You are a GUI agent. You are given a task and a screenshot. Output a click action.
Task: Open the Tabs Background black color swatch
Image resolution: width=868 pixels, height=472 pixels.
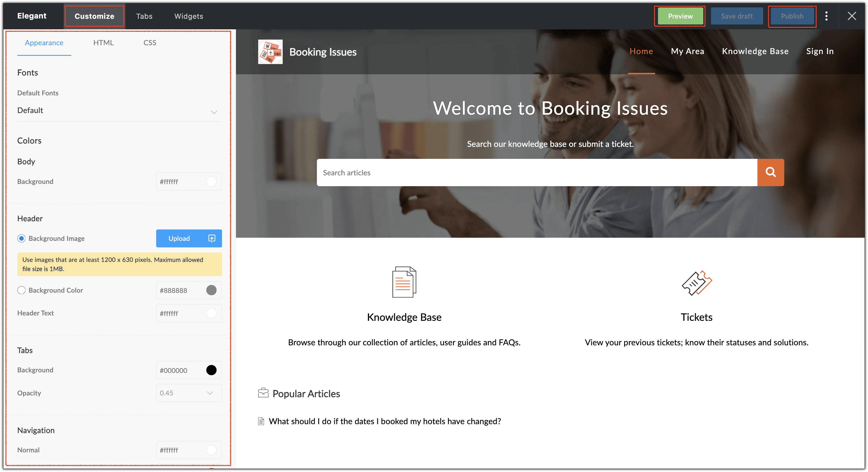[211, 370]
